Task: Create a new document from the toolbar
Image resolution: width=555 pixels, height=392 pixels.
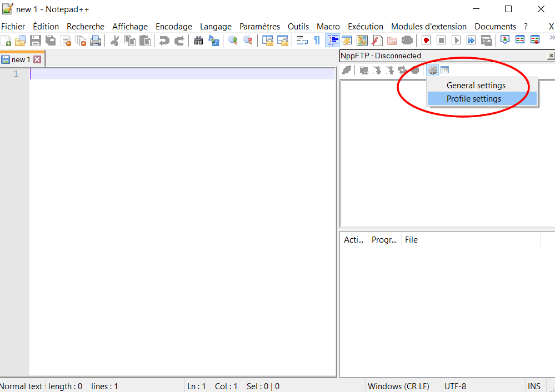Action: click(x=6, y=41)
